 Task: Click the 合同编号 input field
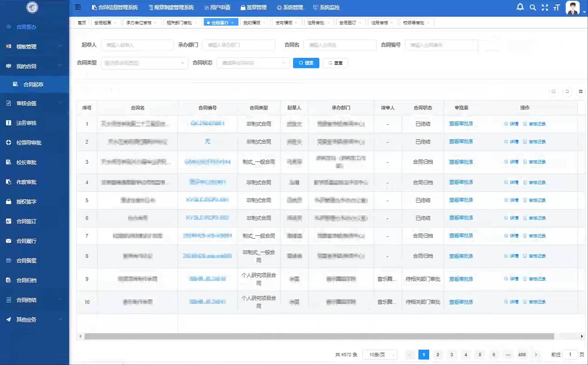[x=441, y=45]
